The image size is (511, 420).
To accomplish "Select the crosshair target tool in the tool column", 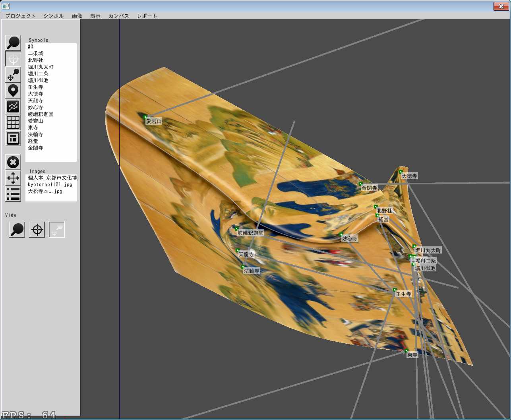I will click(13, 59).
